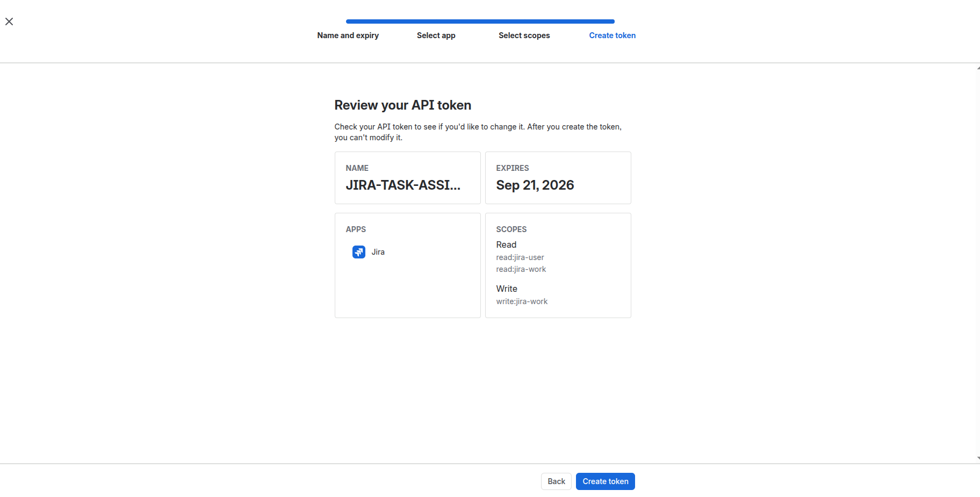Click the Jira app name text
The image size is (980, 497).
378,252
